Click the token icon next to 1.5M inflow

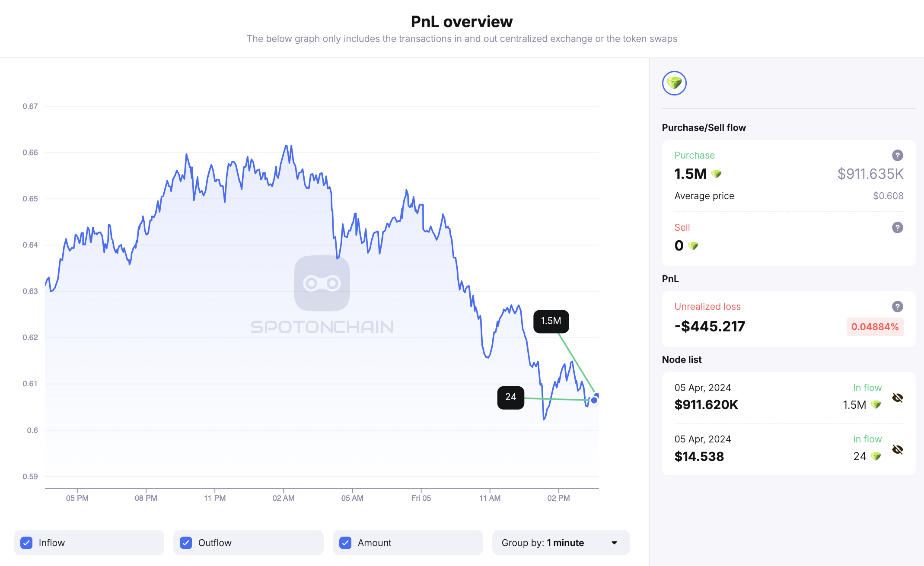876,405
